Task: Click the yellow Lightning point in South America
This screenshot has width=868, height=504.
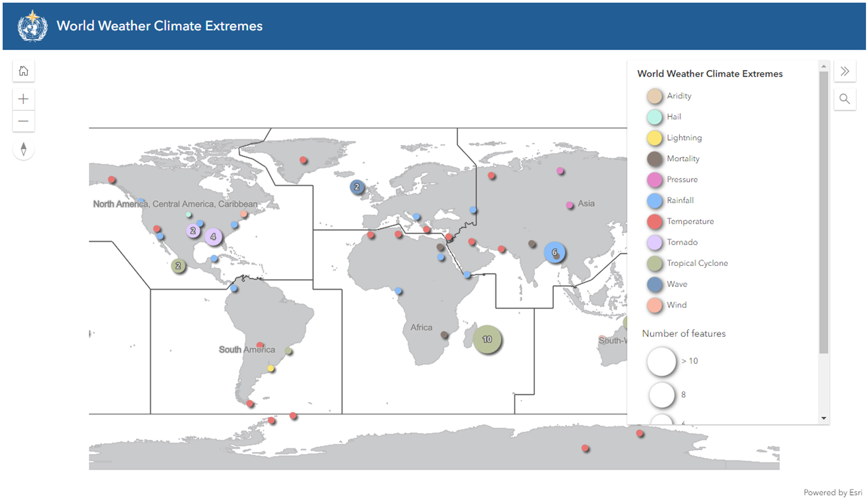Action: [x=270, y=368]
